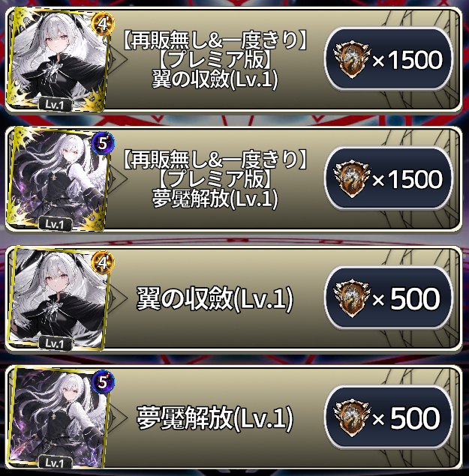469x476 pixels.
Task: Click the medal icon in first price button
Action: (352, 59)
